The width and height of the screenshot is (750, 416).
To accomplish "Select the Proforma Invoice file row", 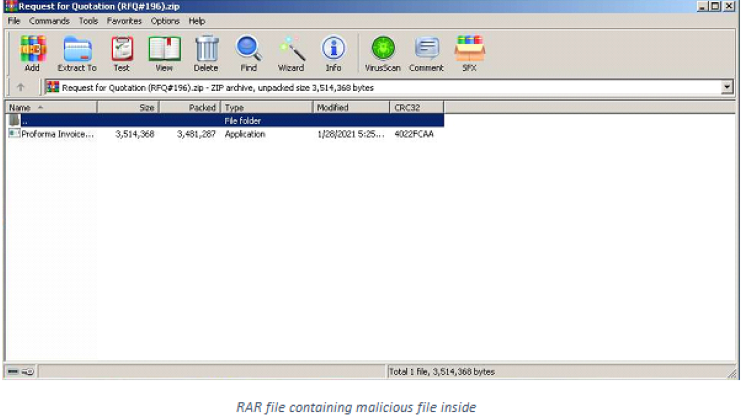I will click(225, 134).
